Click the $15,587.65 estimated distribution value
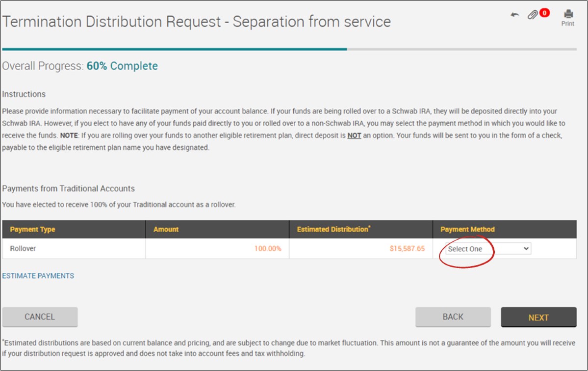The image size is (588, 371). 407,248
